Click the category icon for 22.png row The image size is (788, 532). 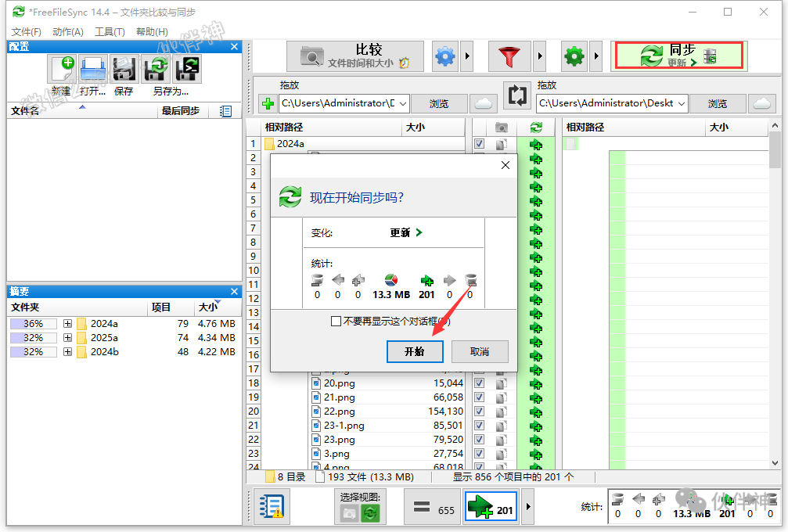[501, 412]
